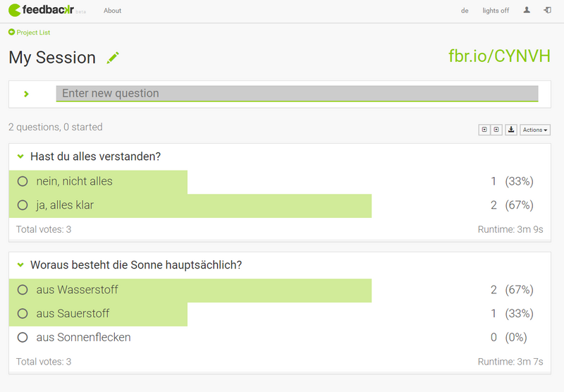Click the feedbackr logo
Image resolution: width=564 pixels, height=392 pixels.
(x=42, y=10)
